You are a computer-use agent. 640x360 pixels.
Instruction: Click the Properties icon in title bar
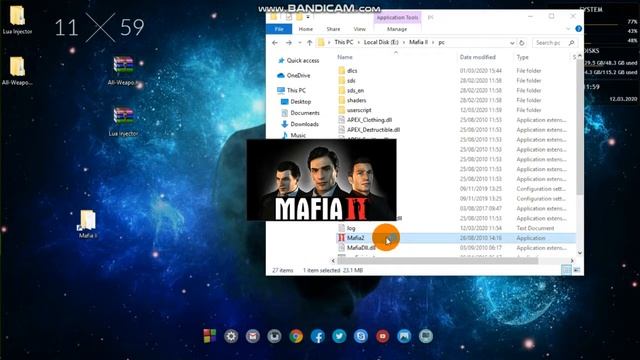pos(289,17)
